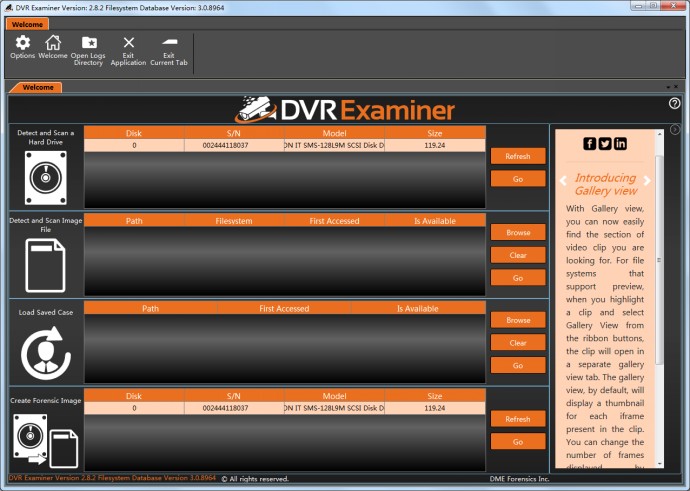Click Go for Create Forensic Image
Viewport: 690px width, 491px height.
[x=518, y=442]
